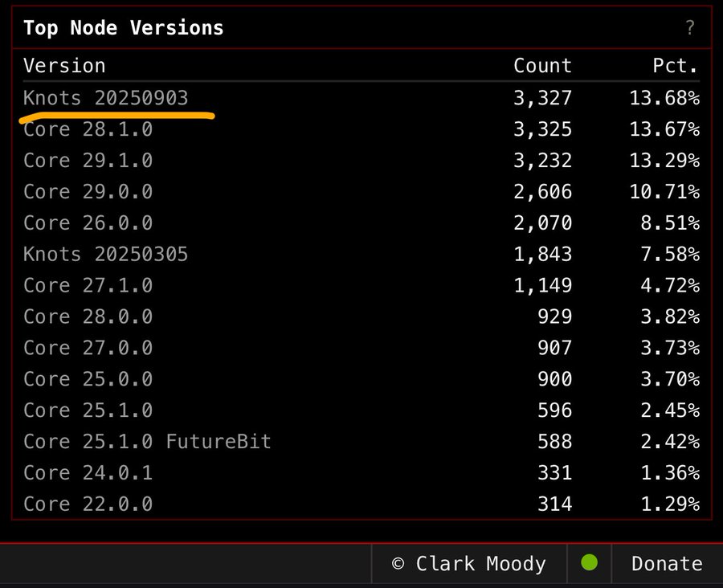The height and width of the screenshot is (588, 723).
Task: Click the 3,327 count value
Action: tap(542, 98)
